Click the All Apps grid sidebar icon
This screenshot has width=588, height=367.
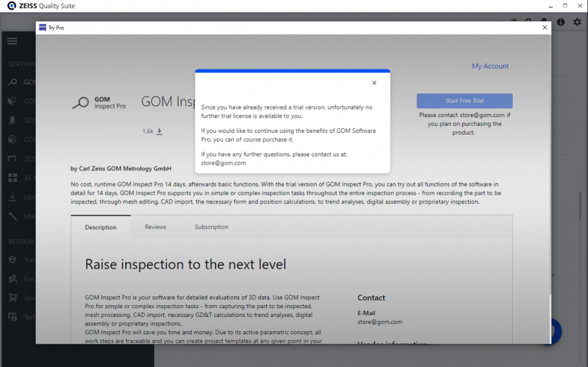click(x=12, y=178)
